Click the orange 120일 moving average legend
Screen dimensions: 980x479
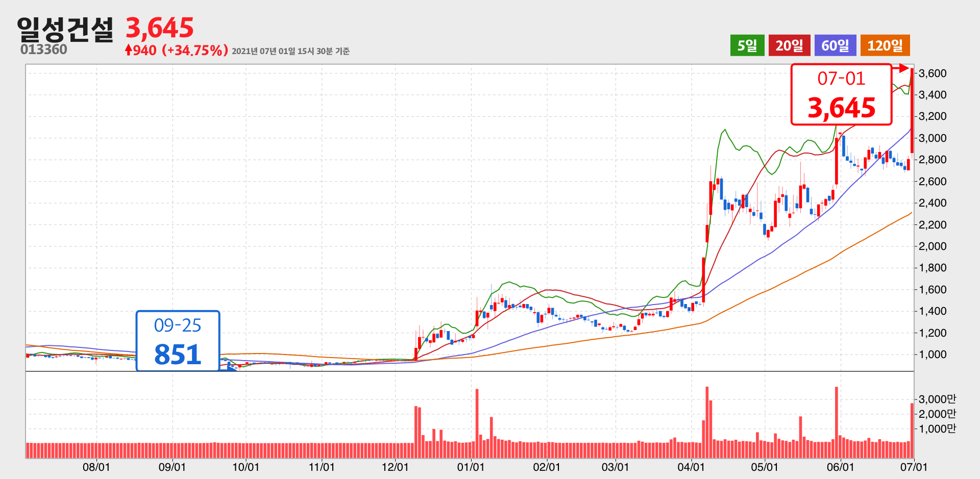click(x=885, y=45)
